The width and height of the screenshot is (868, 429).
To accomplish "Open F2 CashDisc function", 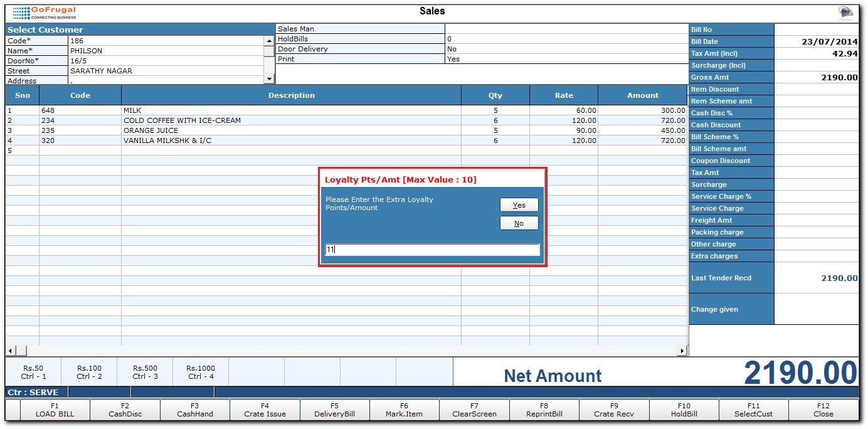I will [125, 410].
